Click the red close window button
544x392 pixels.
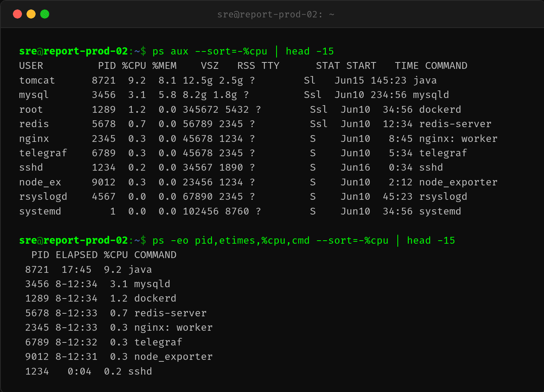(17, 14)
